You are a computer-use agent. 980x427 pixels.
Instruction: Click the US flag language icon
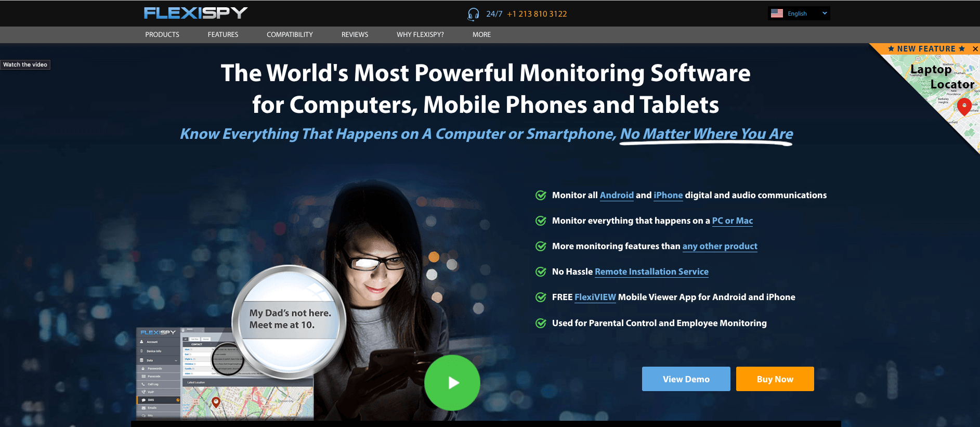point(777,14)
